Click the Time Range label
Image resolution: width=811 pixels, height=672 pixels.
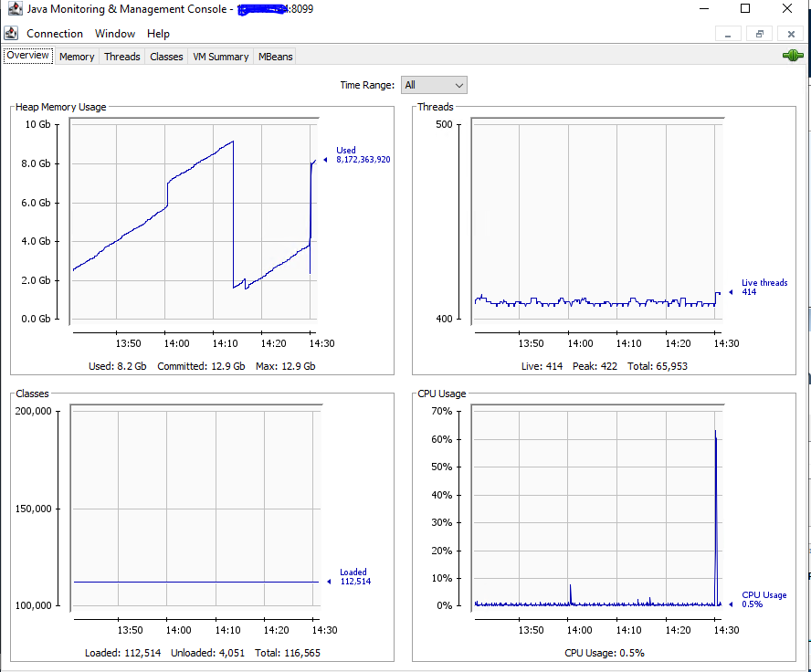coord(367,85)
